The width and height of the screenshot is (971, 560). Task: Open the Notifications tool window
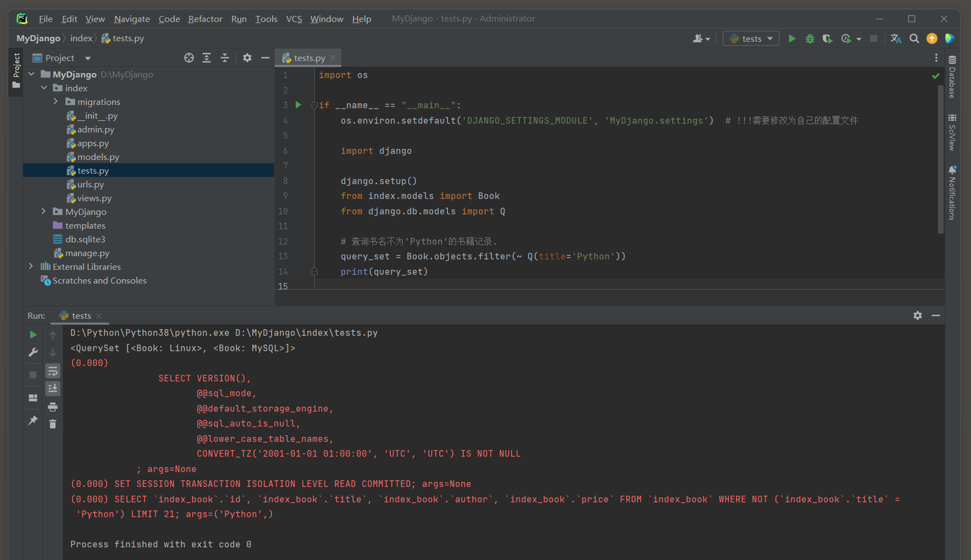tap(952, 193)
